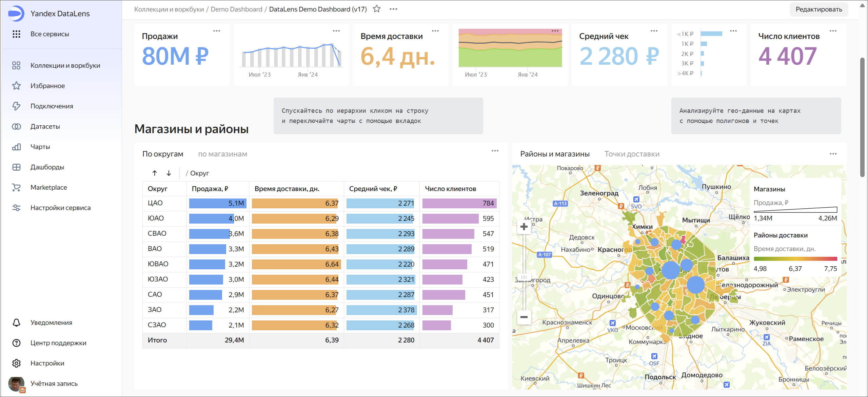Open the Marketplace cart icon
The height and width of the screenshot is (397, 868).
16,187
